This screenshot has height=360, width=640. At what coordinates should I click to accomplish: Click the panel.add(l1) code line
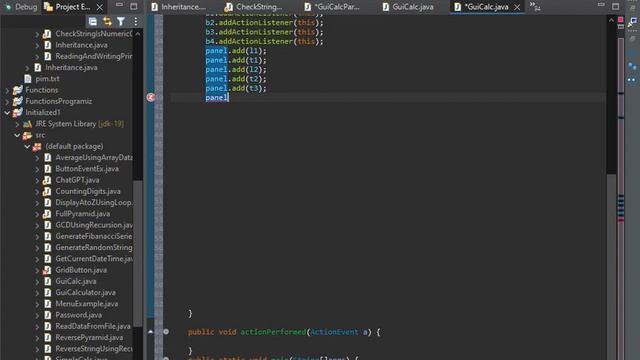coord(236,51)
